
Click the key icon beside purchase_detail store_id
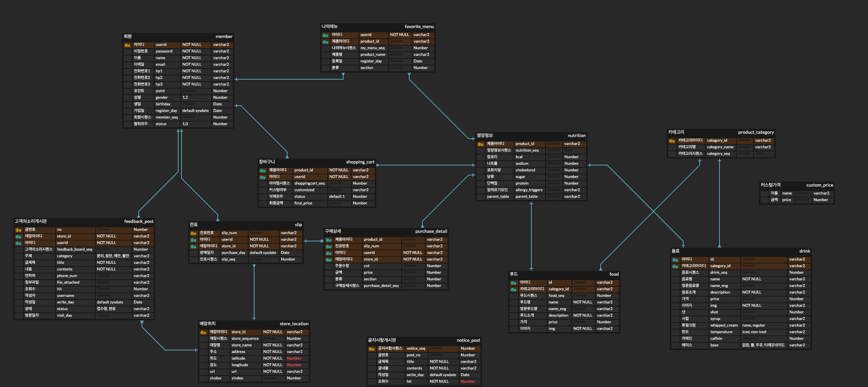328,260
